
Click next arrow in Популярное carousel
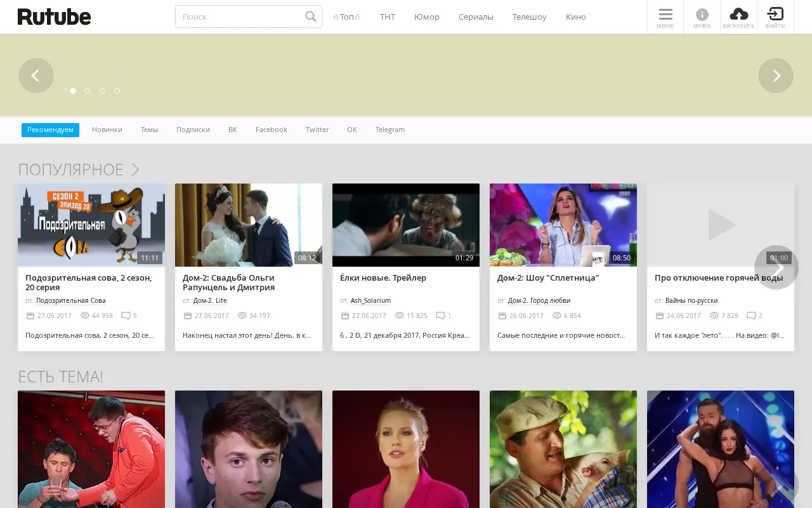776,267
